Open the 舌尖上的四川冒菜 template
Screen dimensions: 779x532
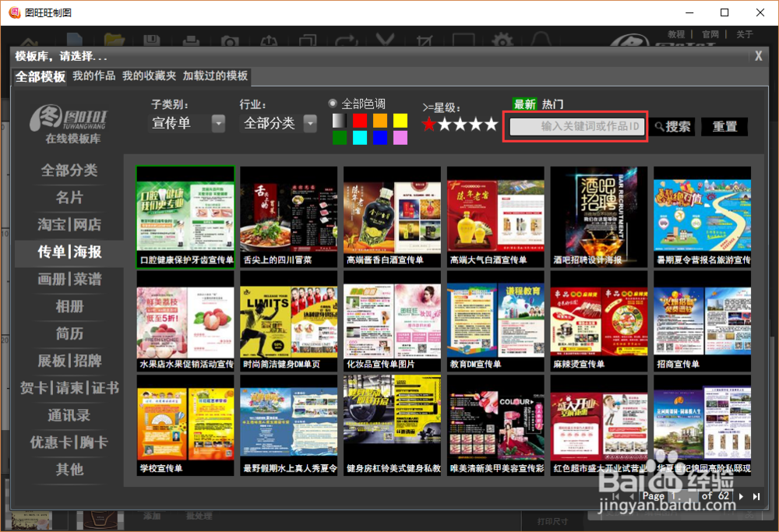[x=289, y=217]
